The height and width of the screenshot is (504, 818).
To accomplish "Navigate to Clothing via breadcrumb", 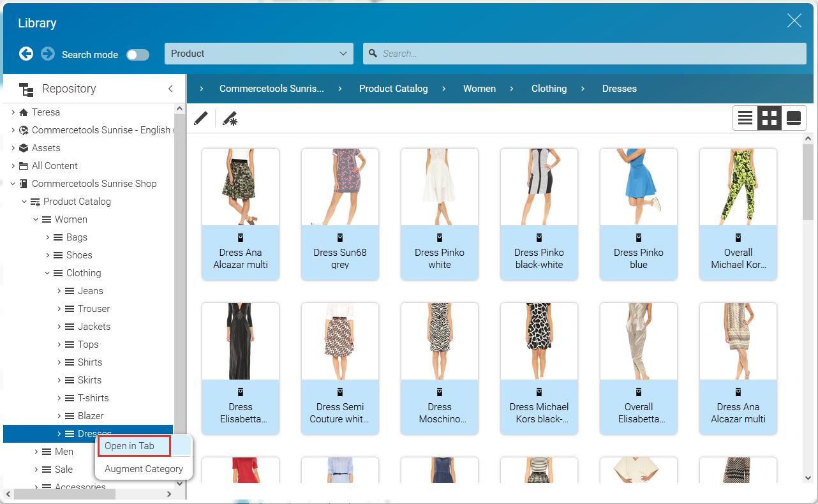I will point(549,89).
